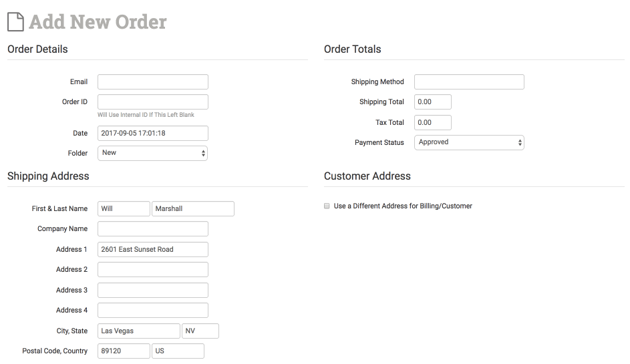This screenshot has width=630, height=364.
Task: Enable Use a Different Address for Billing/Customer
Action: click(327, 206)
